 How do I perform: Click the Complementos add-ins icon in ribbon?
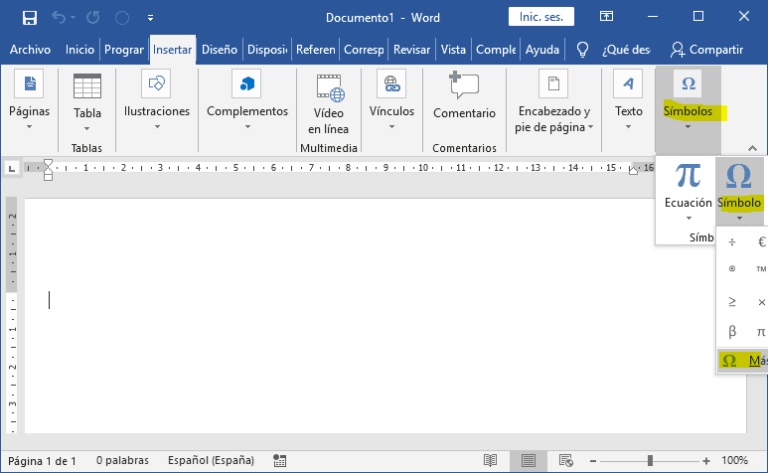pyautogui.click(x=247, y=84)
